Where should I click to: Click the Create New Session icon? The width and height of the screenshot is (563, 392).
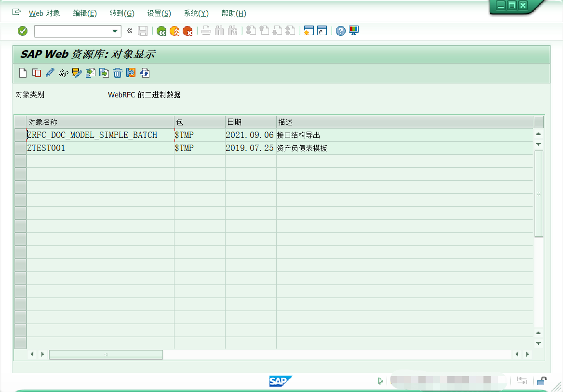(x=309, y=31)
